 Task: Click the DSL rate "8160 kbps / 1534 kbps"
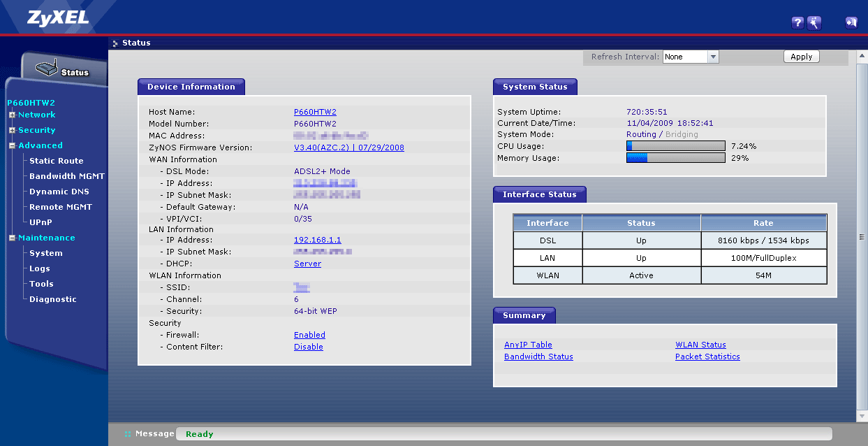763,240
